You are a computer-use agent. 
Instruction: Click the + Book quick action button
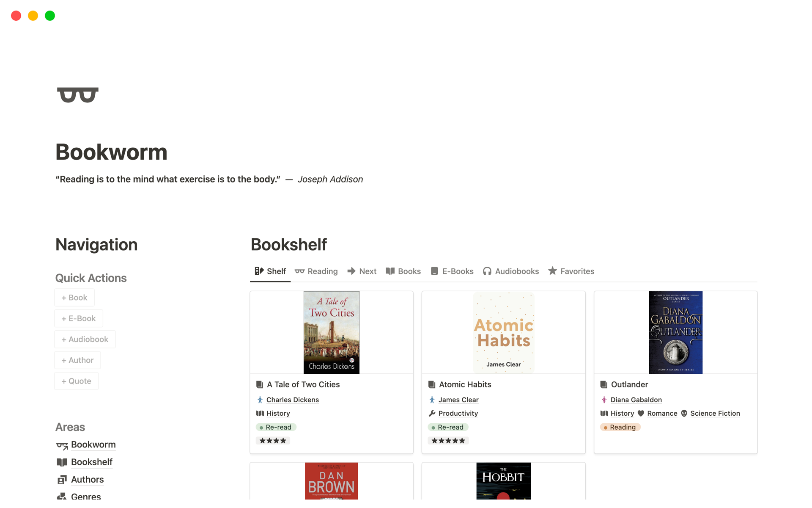click(74, 298)
